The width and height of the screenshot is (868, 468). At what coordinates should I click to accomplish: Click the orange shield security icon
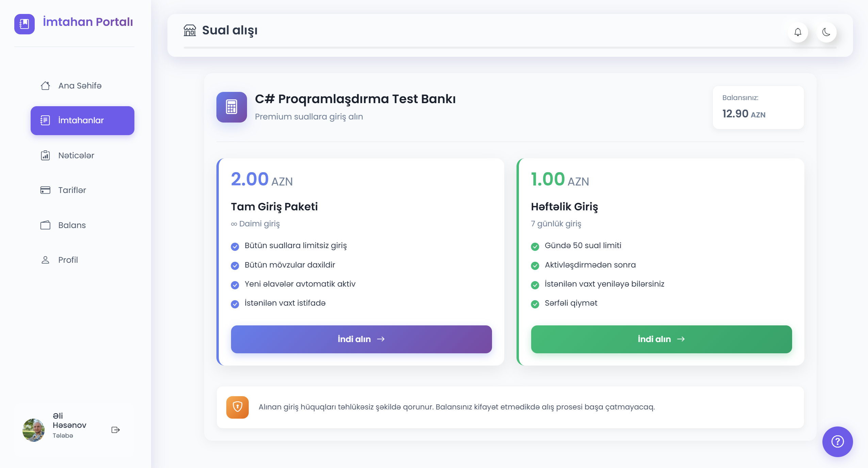pos(238,407)
